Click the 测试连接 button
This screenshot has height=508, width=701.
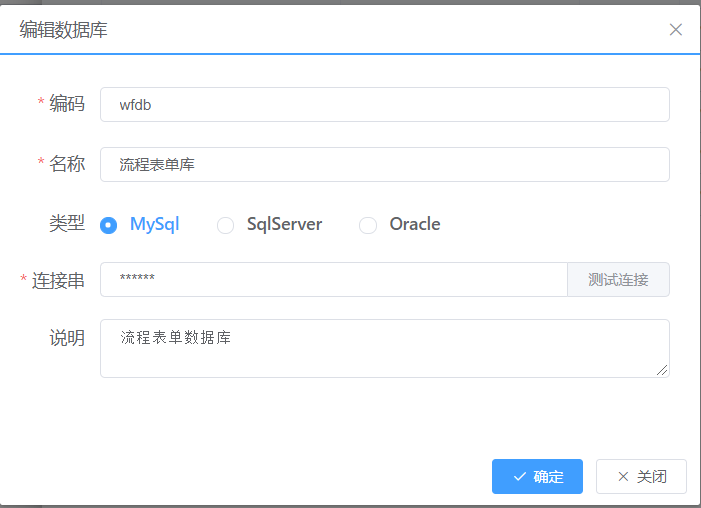[618, 279]
